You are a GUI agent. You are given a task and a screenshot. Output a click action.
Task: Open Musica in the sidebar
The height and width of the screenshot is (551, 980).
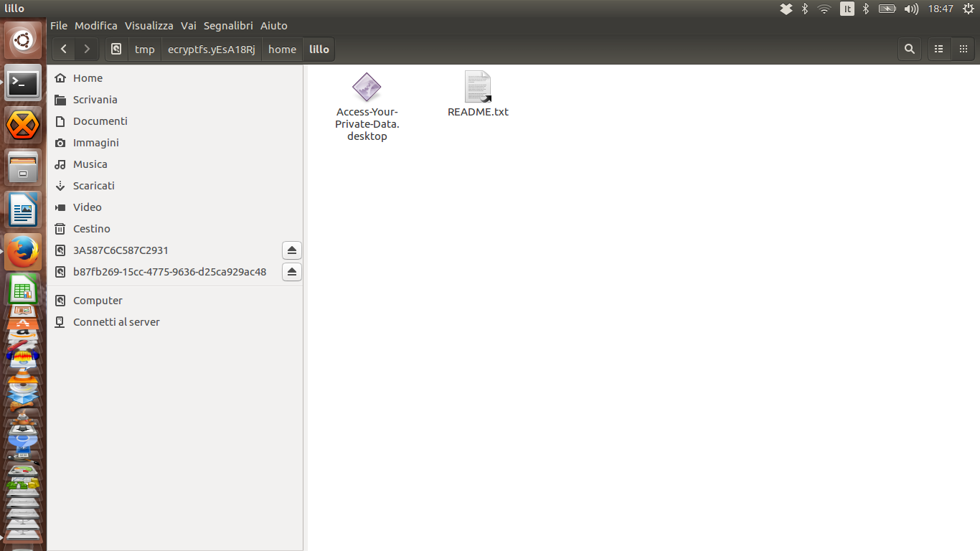coord(175,164)
